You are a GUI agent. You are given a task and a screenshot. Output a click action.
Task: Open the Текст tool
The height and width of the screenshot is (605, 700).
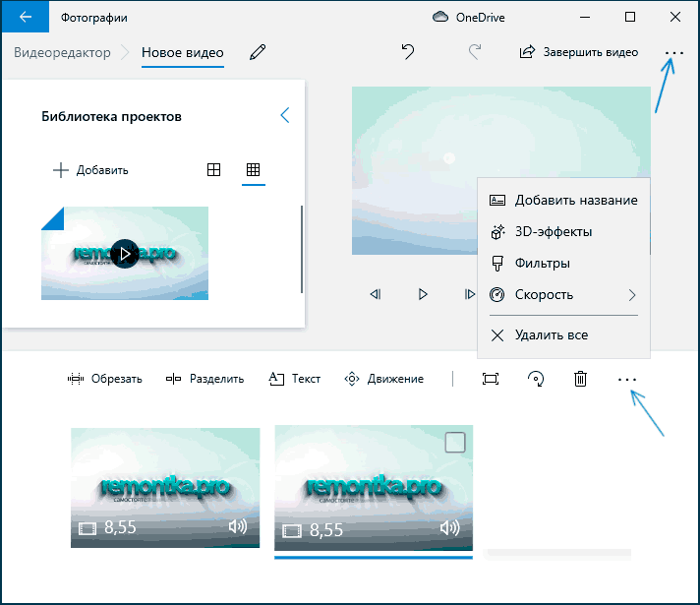pyautogui.click(x=295, y=379)
